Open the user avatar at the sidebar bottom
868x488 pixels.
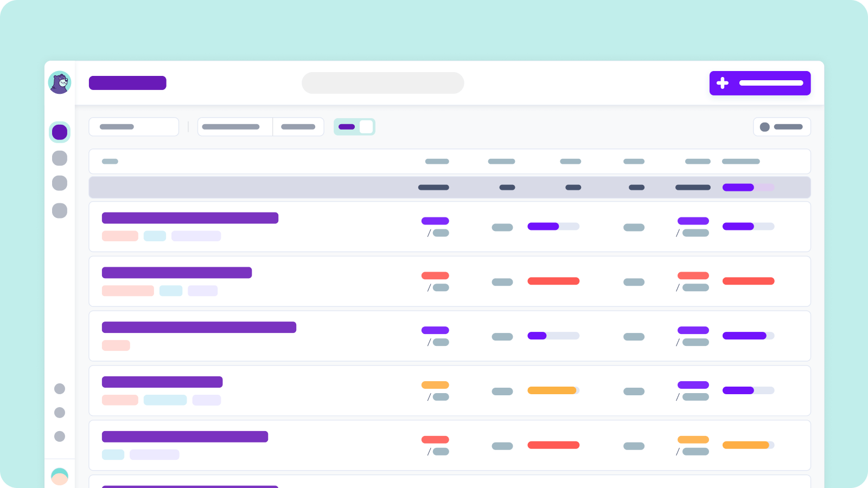point(60,477)
